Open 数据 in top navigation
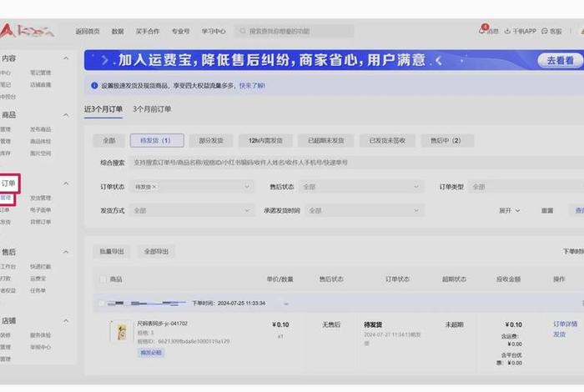The image size is (584, 392). (118, 31)
